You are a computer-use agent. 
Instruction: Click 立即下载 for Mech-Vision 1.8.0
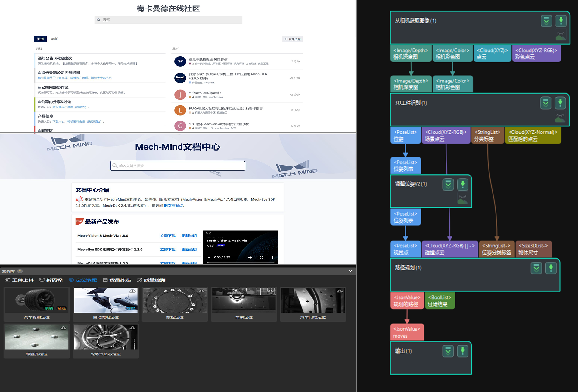166,236
